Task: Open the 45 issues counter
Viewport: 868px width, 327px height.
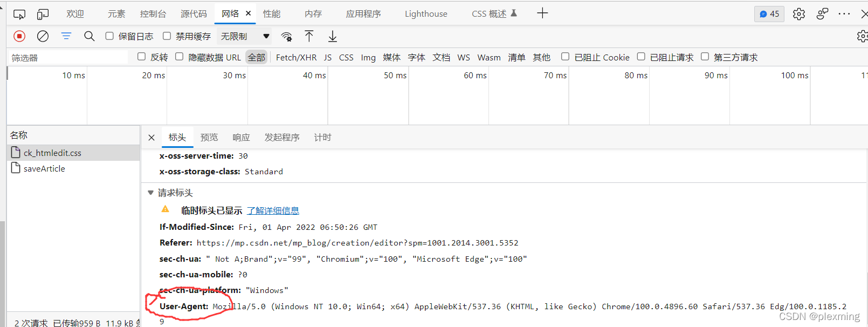Action: click(x=769, y=14)
